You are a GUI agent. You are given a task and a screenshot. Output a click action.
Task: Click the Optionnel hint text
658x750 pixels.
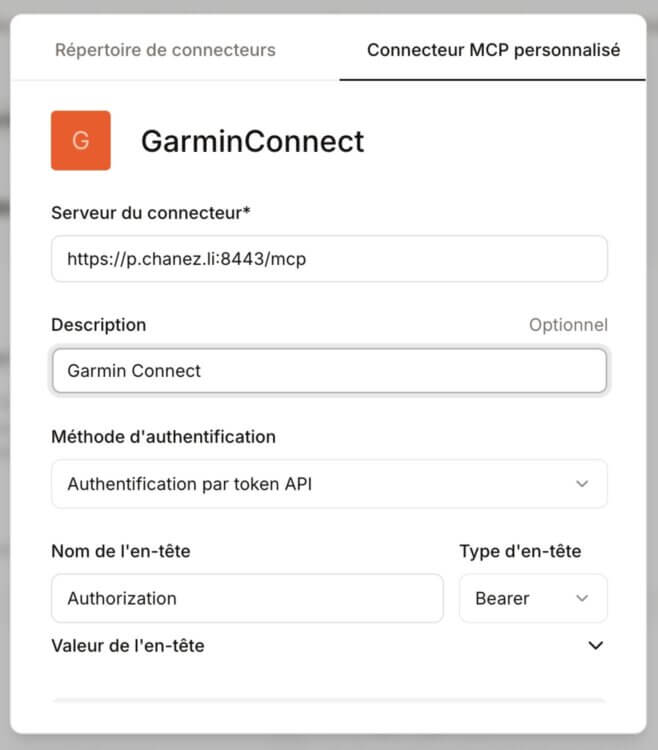point(568,325)
